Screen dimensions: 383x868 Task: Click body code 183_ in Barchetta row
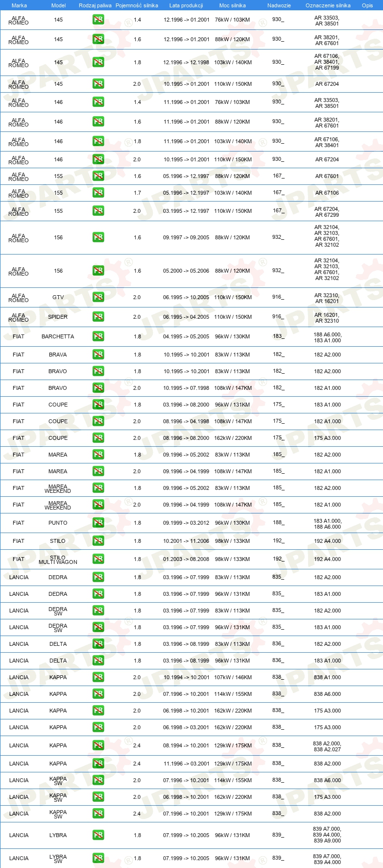[278, 336]
